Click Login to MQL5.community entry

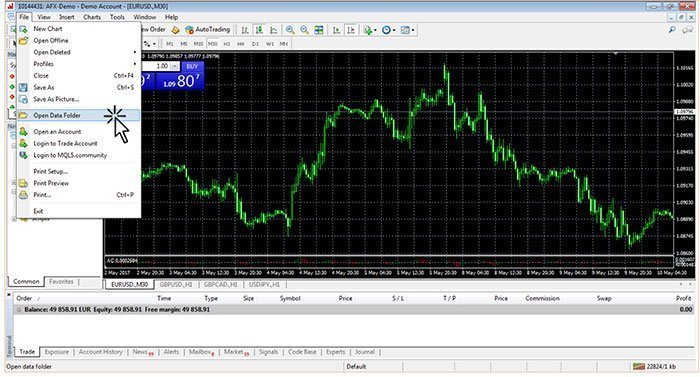tap(79, 155)
